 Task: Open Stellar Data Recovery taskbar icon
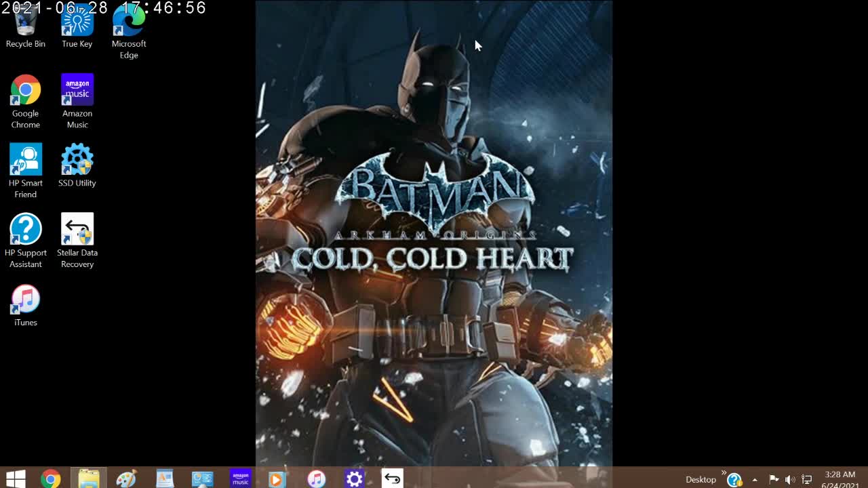pyautogui.click(x=393, y=479)
